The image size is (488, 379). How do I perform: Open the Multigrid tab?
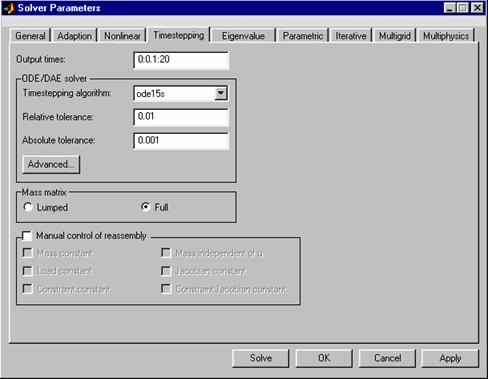(x=395, y=36)
